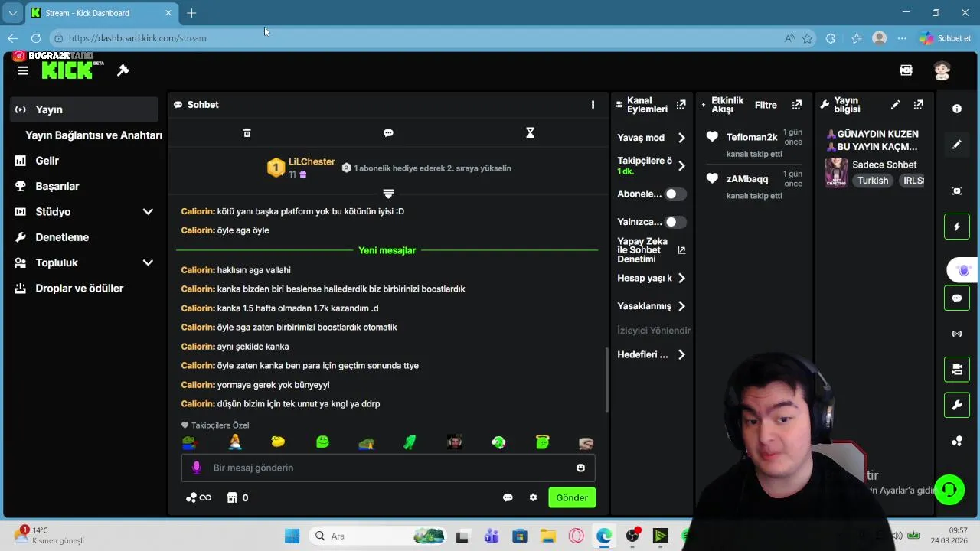Click Filtre in Etkinlik Akışı panel
The image size is (980, 551).
(x=766, y=105)
